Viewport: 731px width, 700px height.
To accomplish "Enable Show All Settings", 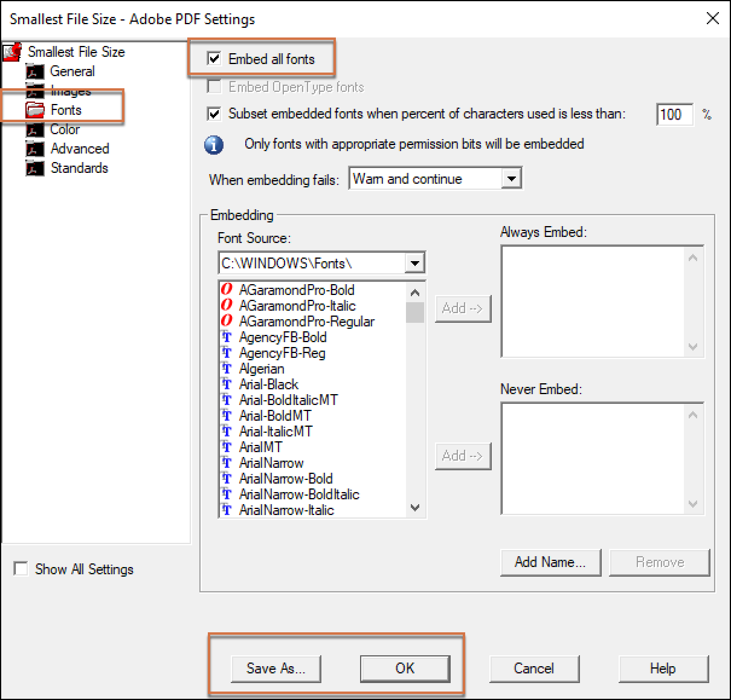I will (21, 568).
